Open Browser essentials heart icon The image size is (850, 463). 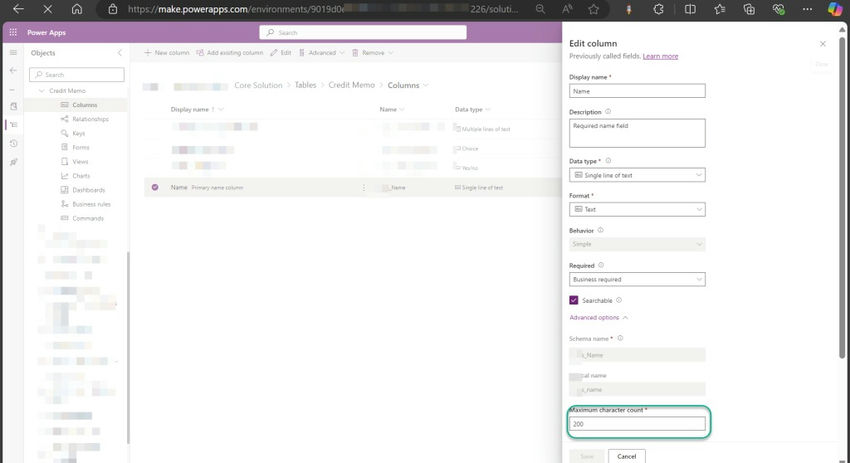click(778, 9)
